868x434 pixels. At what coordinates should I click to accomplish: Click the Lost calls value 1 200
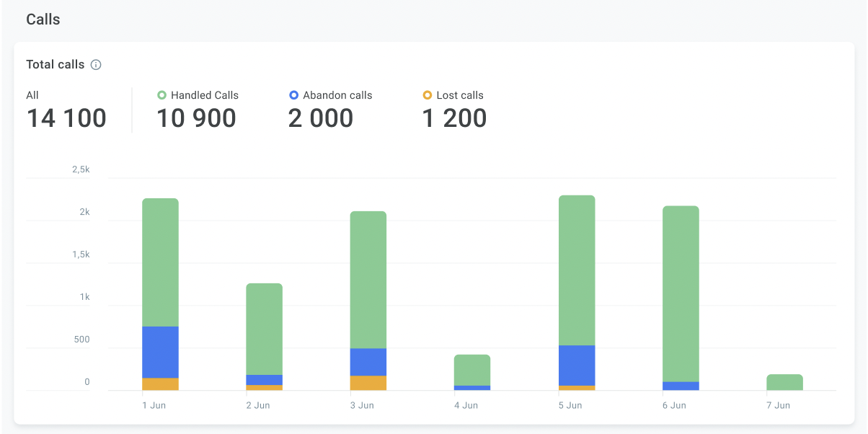(454, 118)
